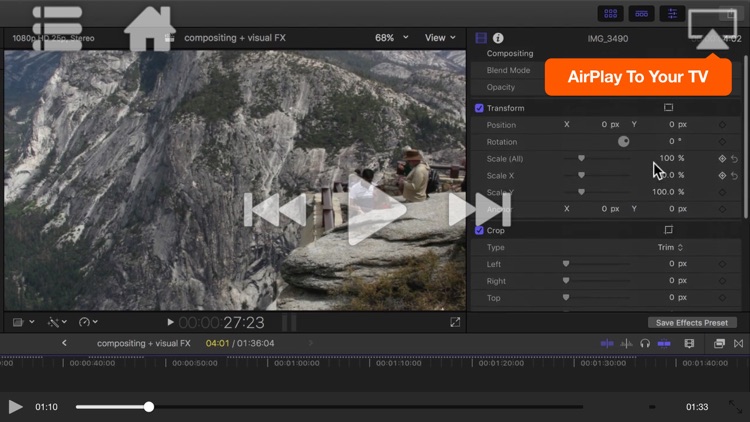Click the Rotation degrees value field
This screenshot has width=750, height=422.
(675, 141)
